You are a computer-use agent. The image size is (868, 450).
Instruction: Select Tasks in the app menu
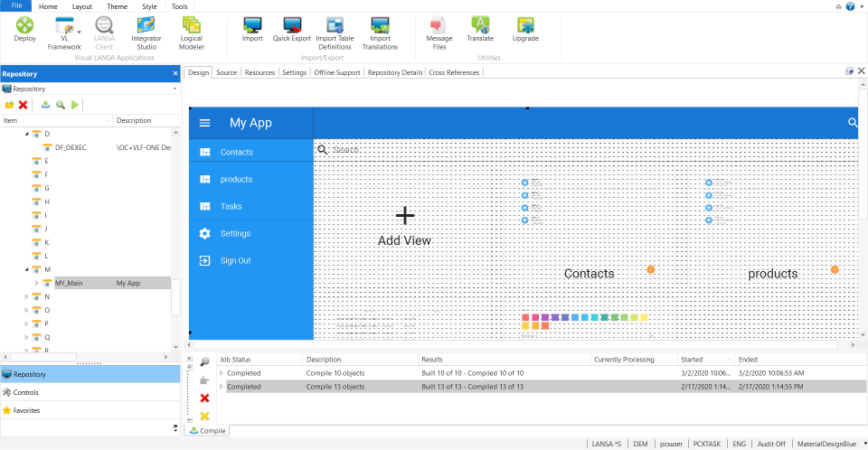pyautogui.click(x=251, y=206)
